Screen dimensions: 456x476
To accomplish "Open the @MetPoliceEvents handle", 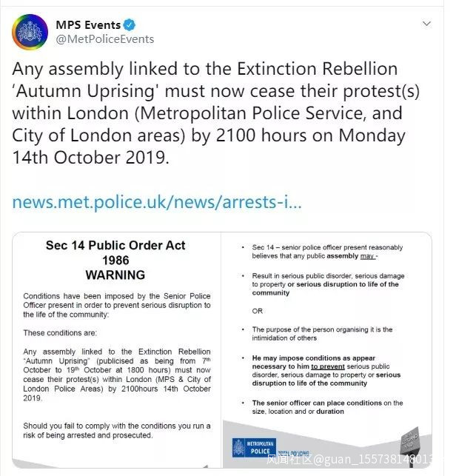I will [x=105, y=39].
